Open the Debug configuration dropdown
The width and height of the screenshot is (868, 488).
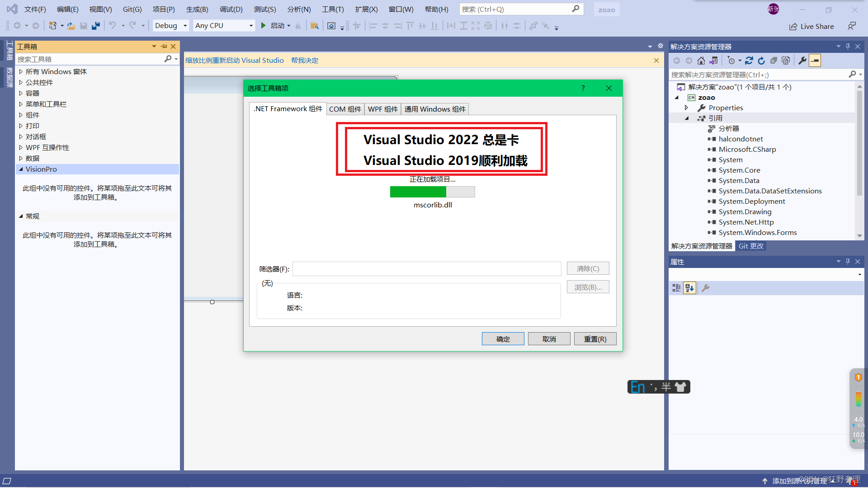click(x=171, y=26)
